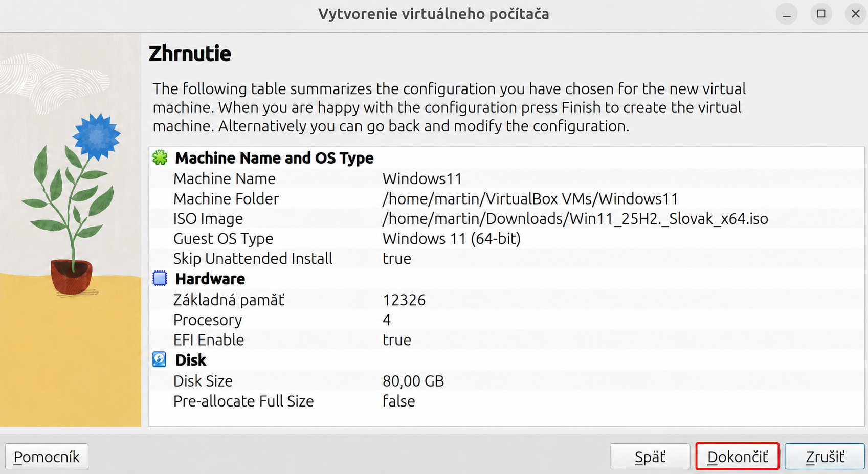Image resolution: width=868 pixels, height=474 pixels.
Task: Click the Disk section icon
Action: tap(160, 359)
